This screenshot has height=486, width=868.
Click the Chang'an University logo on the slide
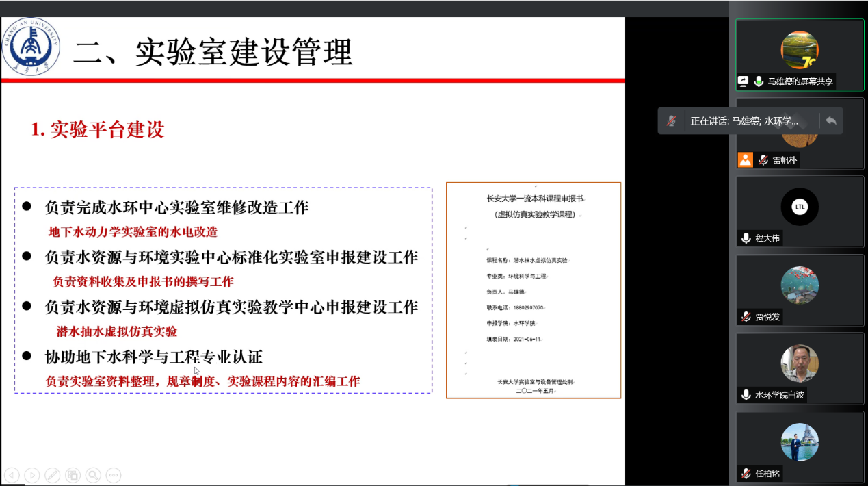tap(31, 47)
